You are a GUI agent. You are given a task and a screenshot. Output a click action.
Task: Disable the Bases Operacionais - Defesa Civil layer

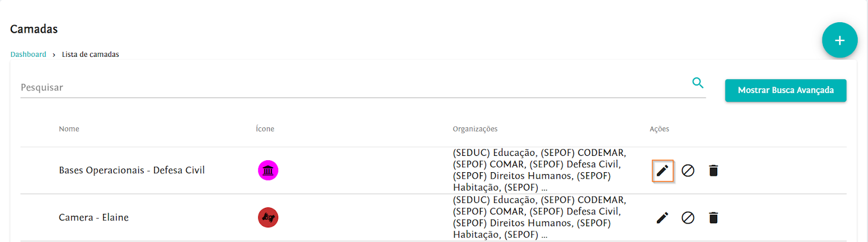point(688,171)
